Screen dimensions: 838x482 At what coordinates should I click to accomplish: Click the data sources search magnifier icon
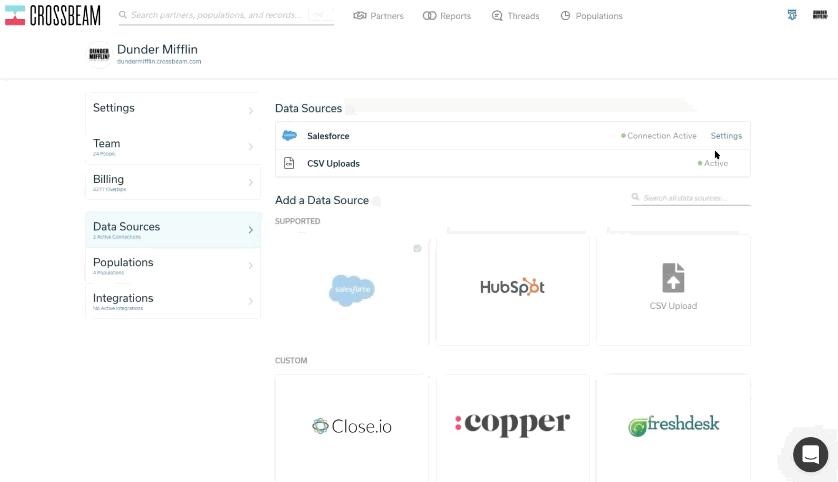(635, 197)
